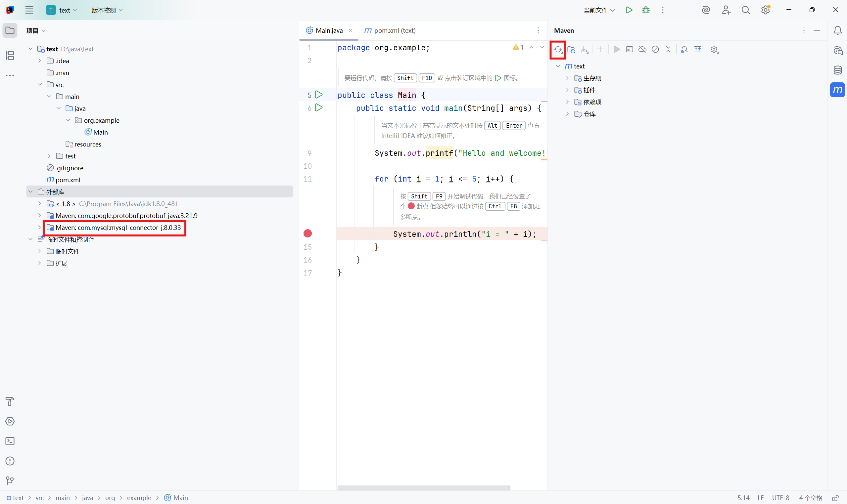Remove the breakpoint on the println line
Screen dimensions: 847x504
(x=307, y=234)
